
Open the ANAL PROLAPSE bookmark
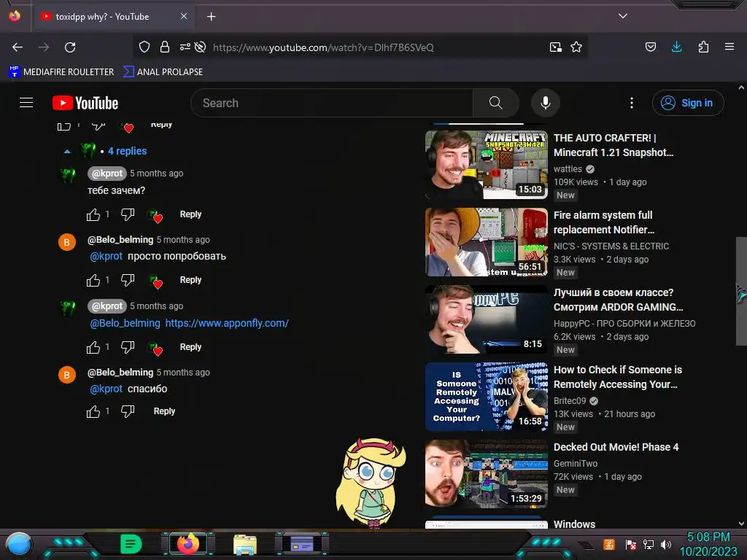click(163, 72)
